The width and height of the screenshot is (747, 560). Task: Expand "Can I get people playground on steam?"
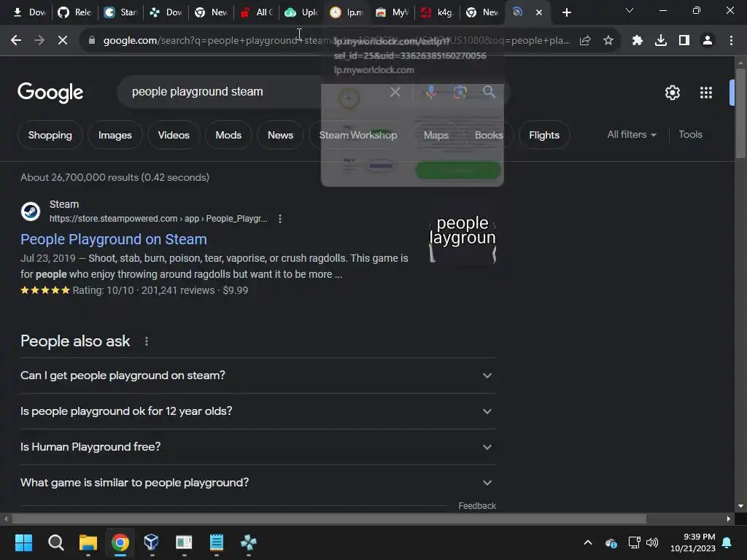pyautogui.click(x=258, y=376)
